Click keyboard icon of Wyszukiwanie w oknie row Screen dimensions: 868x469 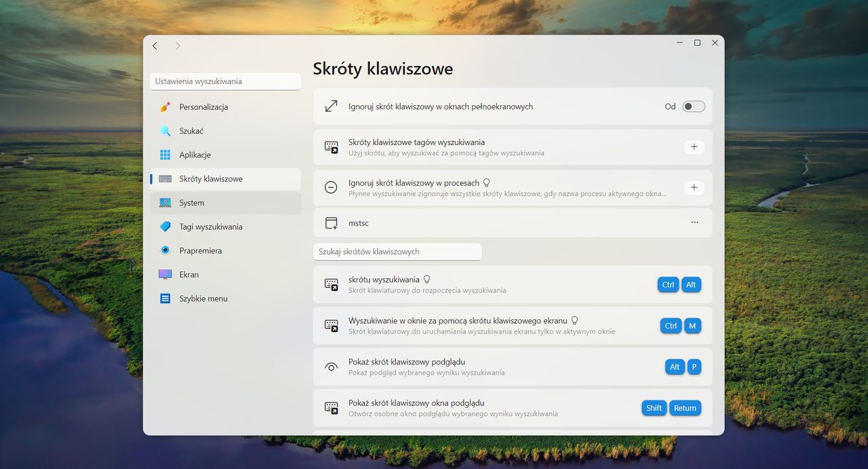331,326
